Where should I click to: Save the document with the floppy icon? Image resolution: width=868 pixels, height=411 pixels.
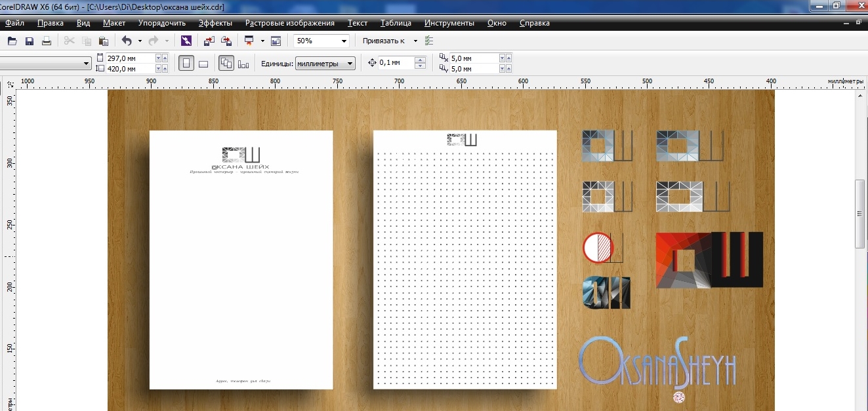pyautogui.click(x=29, y=41)
